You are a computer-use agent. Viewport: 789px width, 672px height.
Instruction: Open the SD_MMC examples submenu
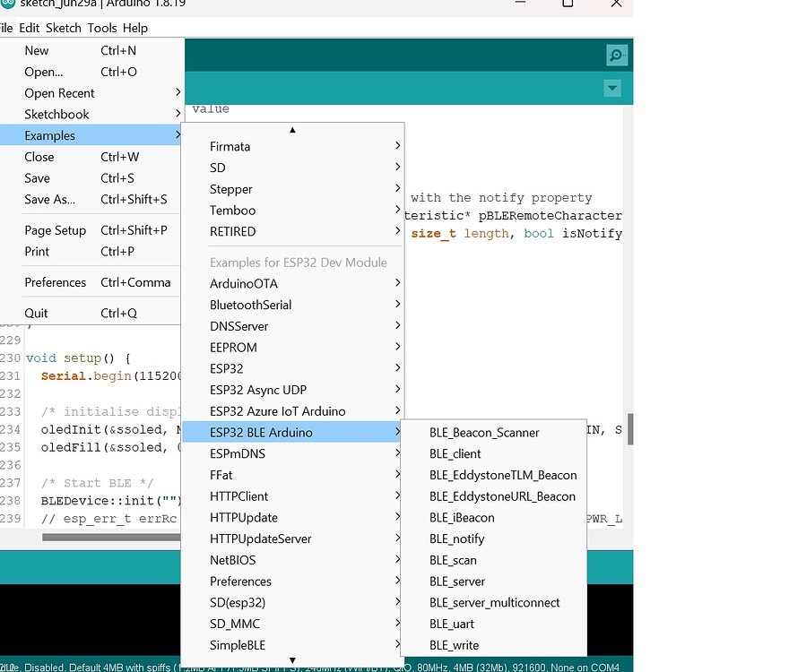coord(292,624)
